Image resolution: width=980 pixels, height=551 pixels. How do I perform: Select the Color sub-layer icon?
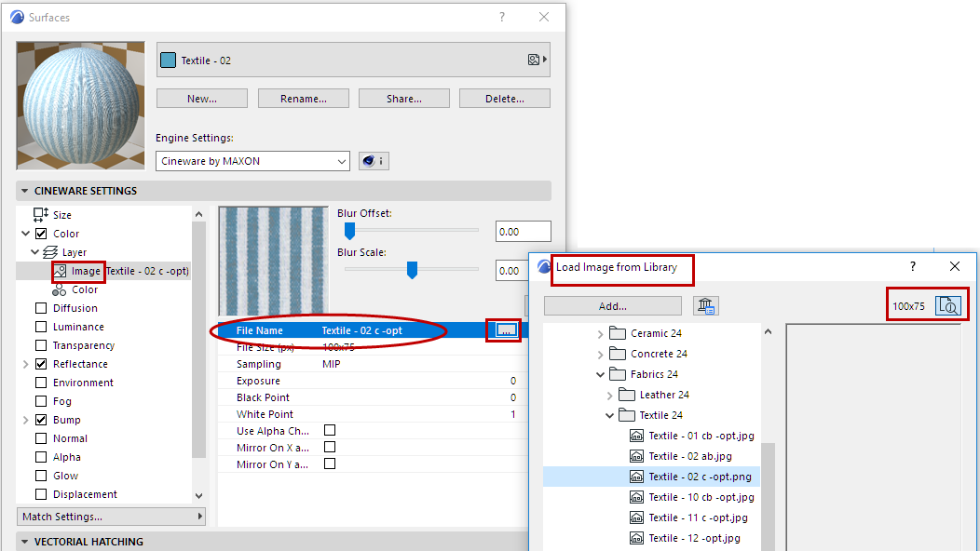point(60,289)
